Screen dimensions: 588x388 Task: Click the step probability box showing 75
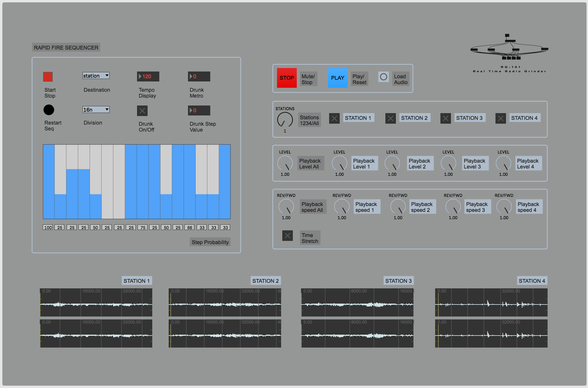click(143, 227)
